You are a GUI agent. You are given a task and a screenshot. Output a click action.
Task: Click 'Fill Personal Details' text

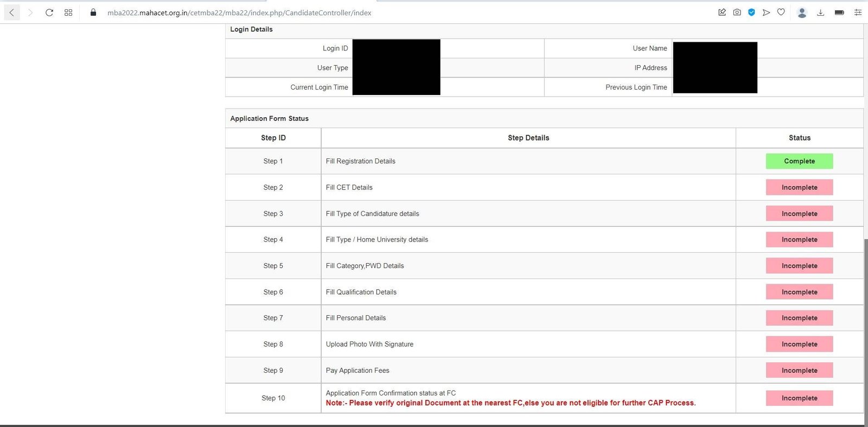click(x=355, y=318)
